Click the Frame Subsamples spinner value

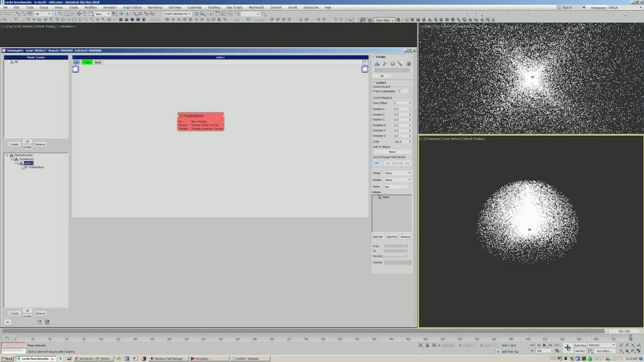(x=399, y=91)
